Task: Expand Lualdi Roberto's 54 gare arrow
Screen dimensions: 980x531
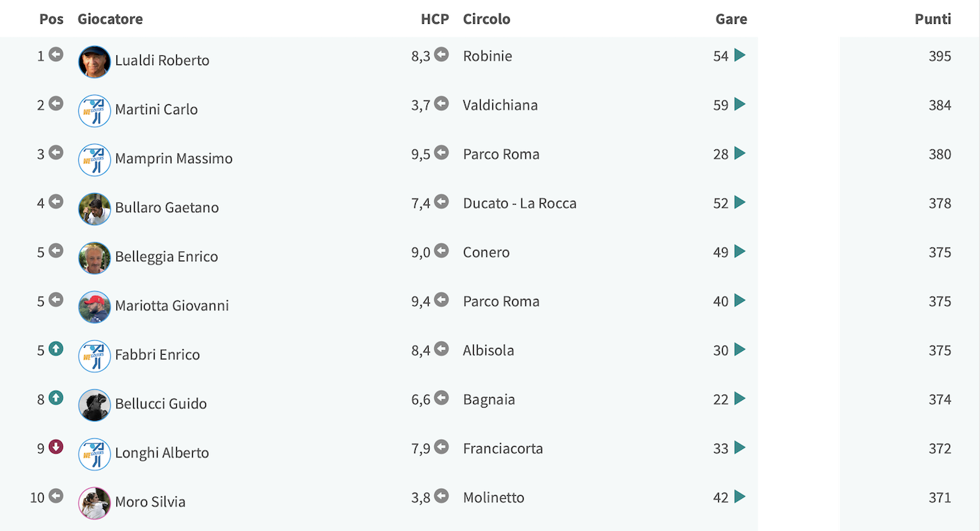Action: pos(740,55)
